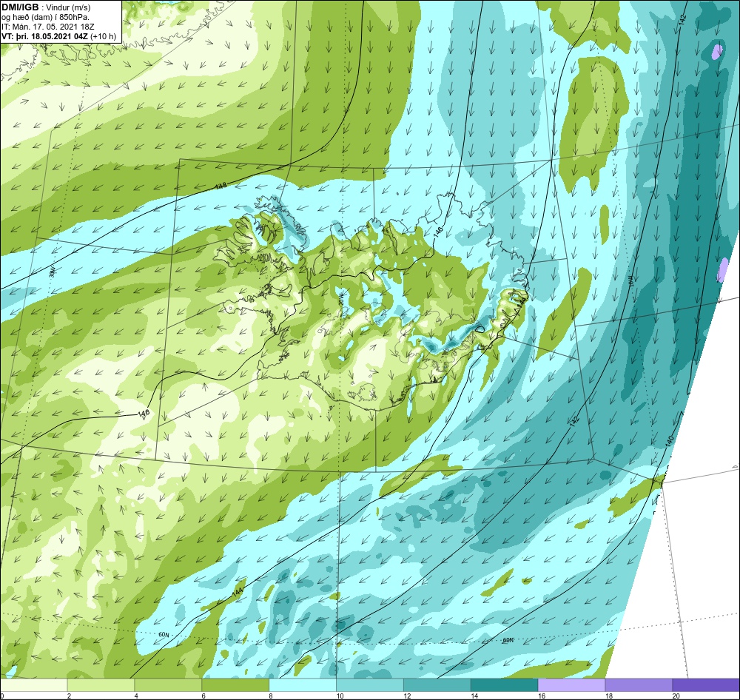This screenshot has height=700, width=740.
Task: Click the legend value 12
Action: (x=407, y=696)
